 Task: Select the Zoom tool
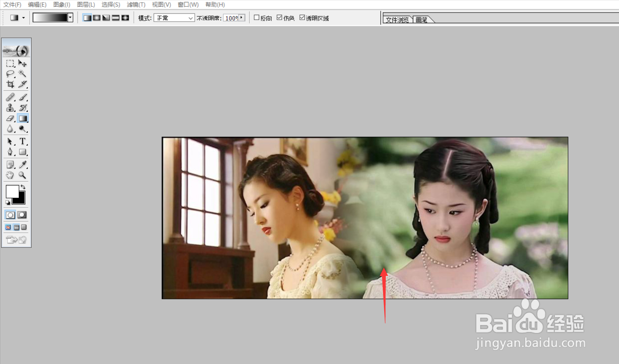click(22, 175)
